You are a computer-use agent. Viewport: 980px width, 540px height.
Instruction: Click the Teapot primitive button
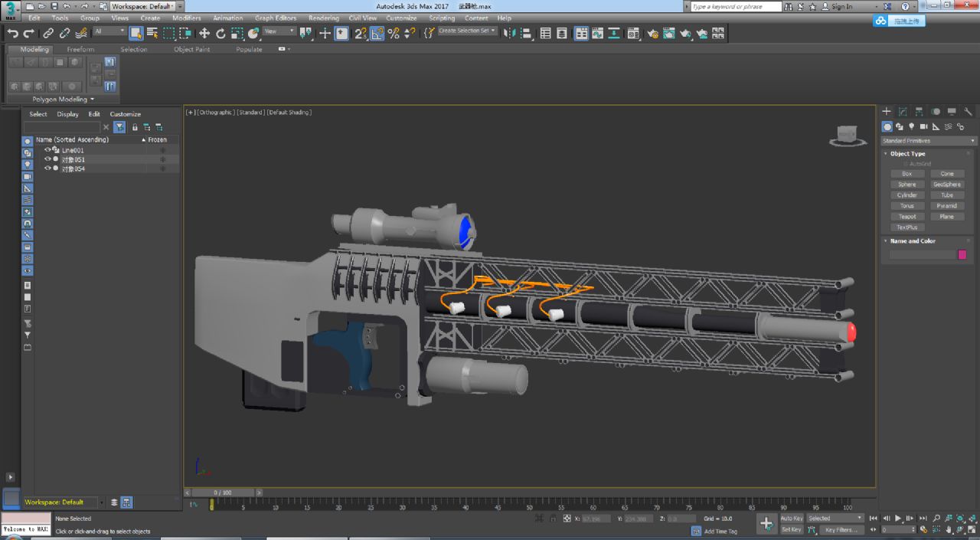907,217
